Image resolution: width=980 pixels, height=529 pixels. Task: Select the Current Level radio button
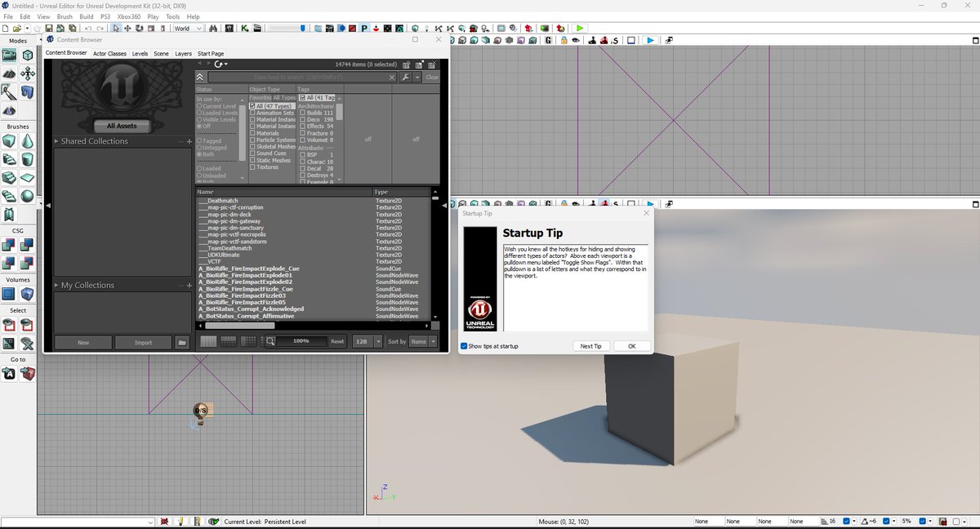pyautogui.click(x=198, y=106)
